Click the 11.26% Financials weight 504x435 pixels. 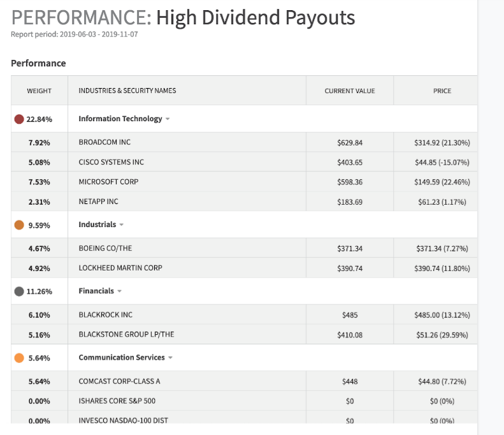tap(40, 292)
